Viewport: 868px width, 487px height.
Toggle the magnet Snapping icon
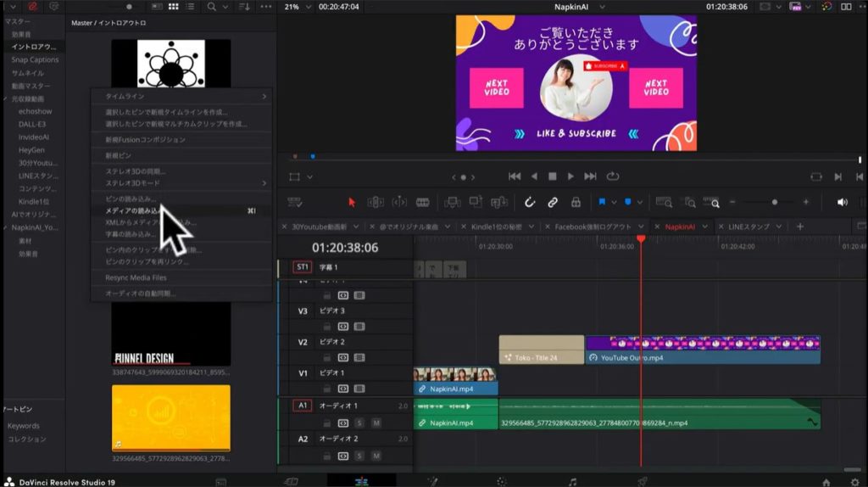click(x=529, y=202)
